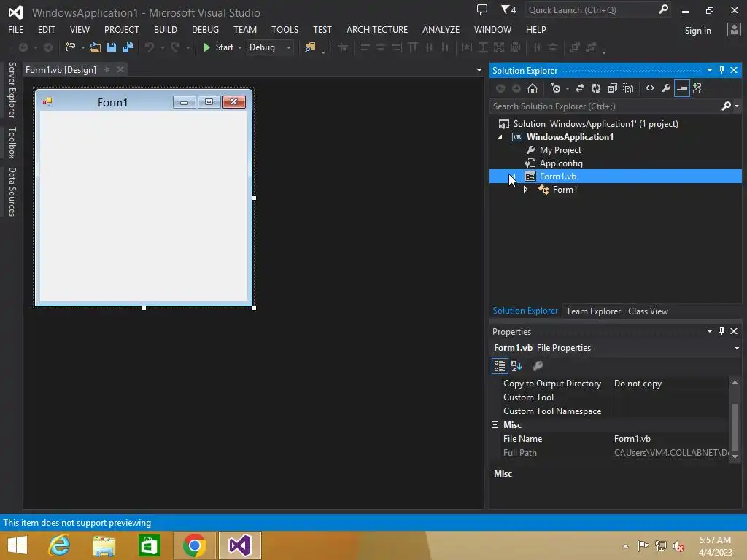Click the Home icon in Solution Explorer

[532, 88]
